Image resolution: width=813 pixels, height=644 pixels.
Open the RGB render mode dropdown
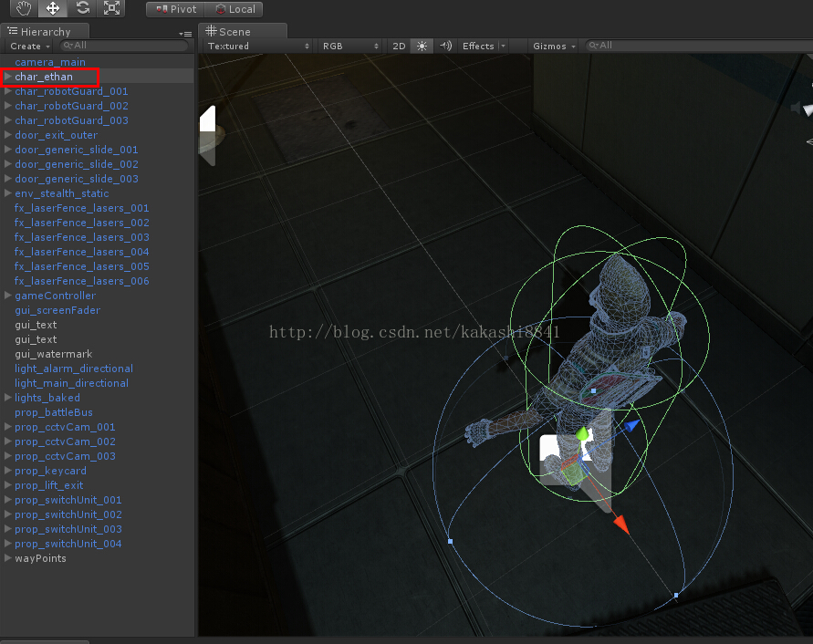point(349,47)
